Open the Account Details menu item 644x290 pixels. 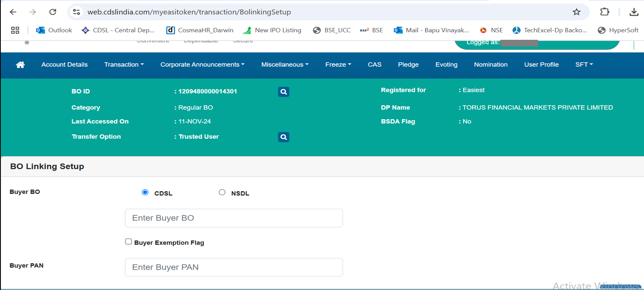click(x=65, y=65)
